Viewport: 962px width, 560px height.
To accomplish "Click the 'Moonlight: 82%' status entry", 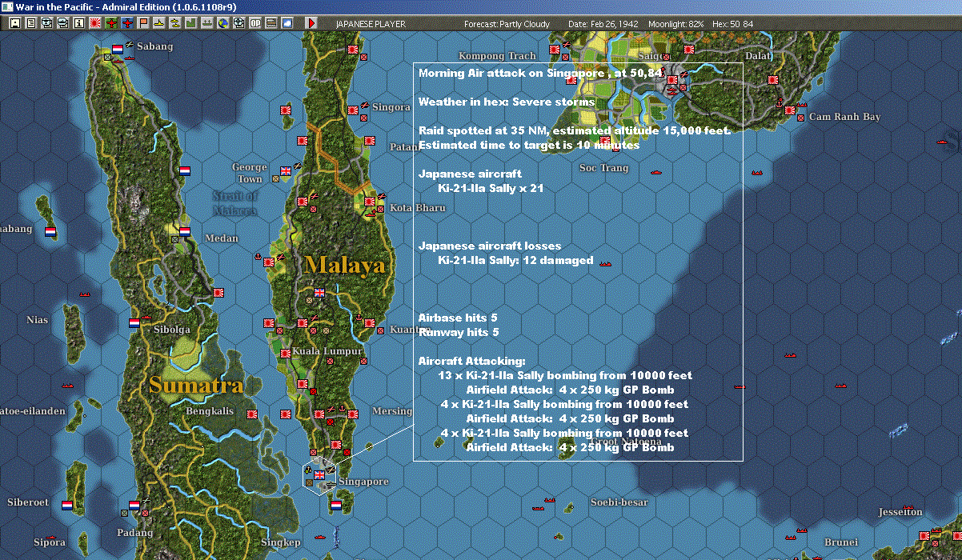I will 676,24.
